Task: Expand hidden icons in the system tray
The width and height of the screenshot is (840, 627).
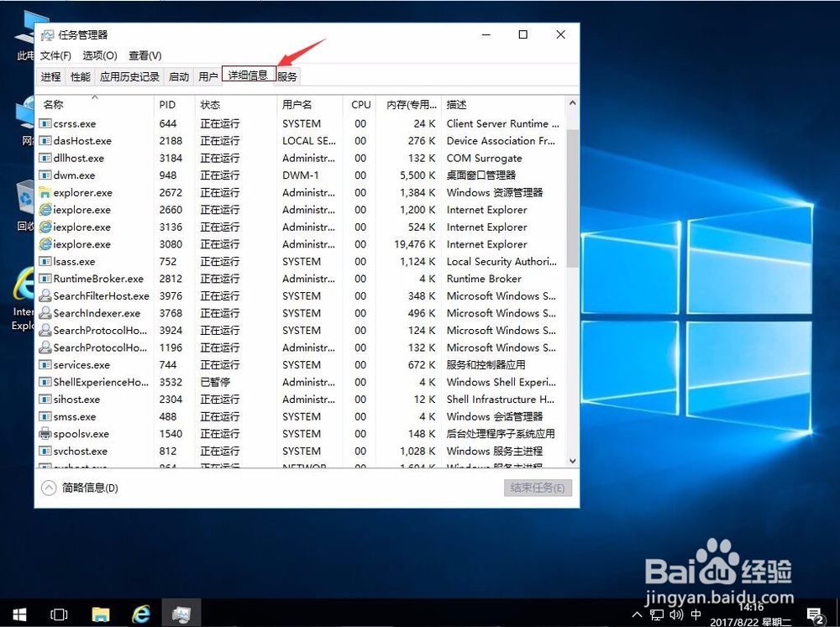Action: tap(637, 614)
